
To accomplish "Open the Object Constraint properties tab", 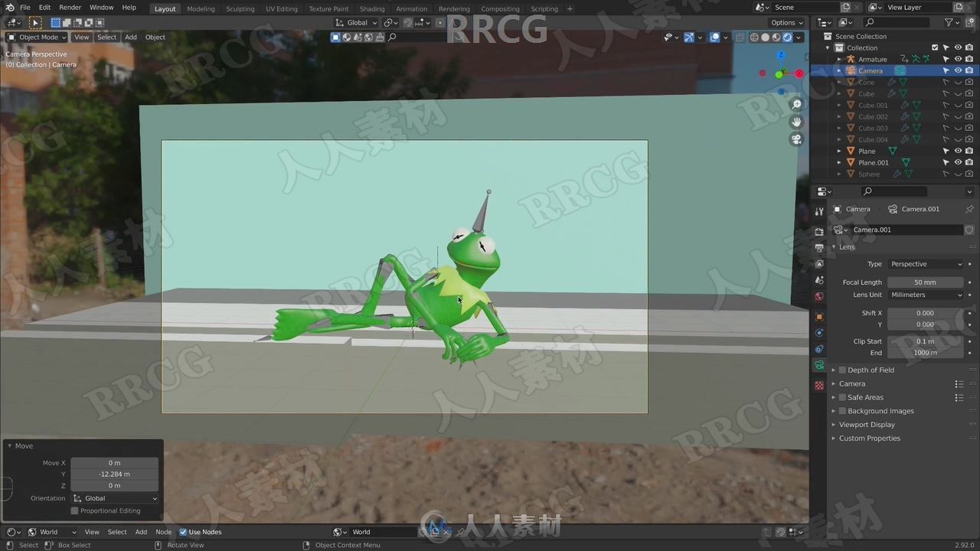I will click(x=819, y=349).
